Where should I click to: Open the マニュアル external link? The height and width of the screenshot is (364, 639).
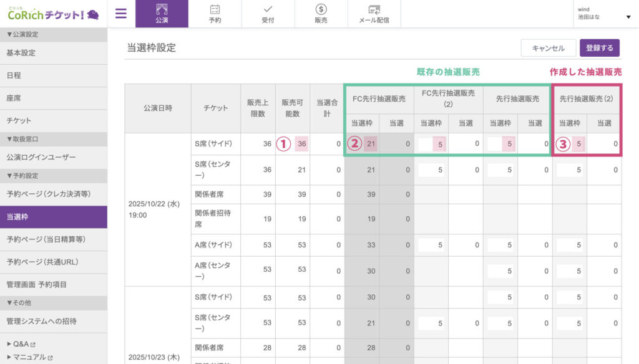click(x=29, y=357)
